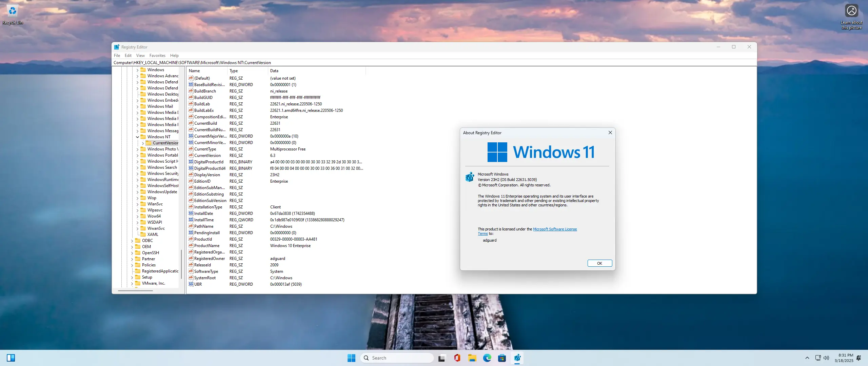Click the Windows Start button
Image resolution: width=868 pixels, height=366 pixels.
pos(351,358)
